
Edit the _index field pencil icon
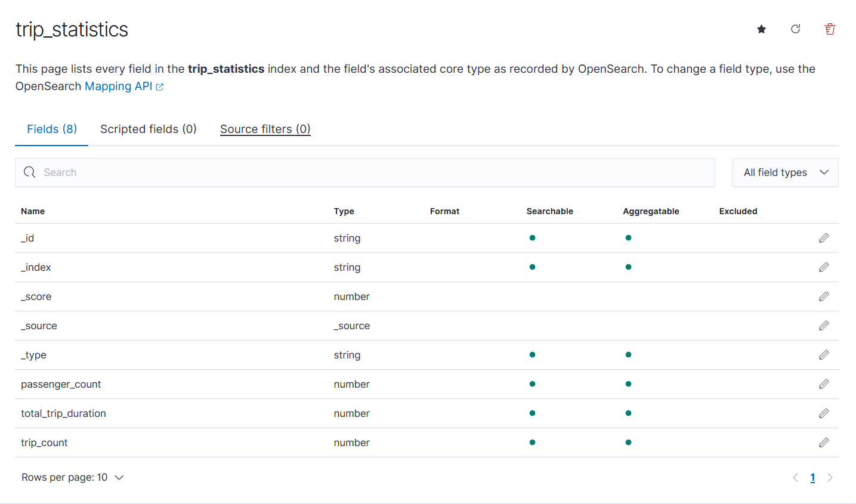[x=824, y=267]
